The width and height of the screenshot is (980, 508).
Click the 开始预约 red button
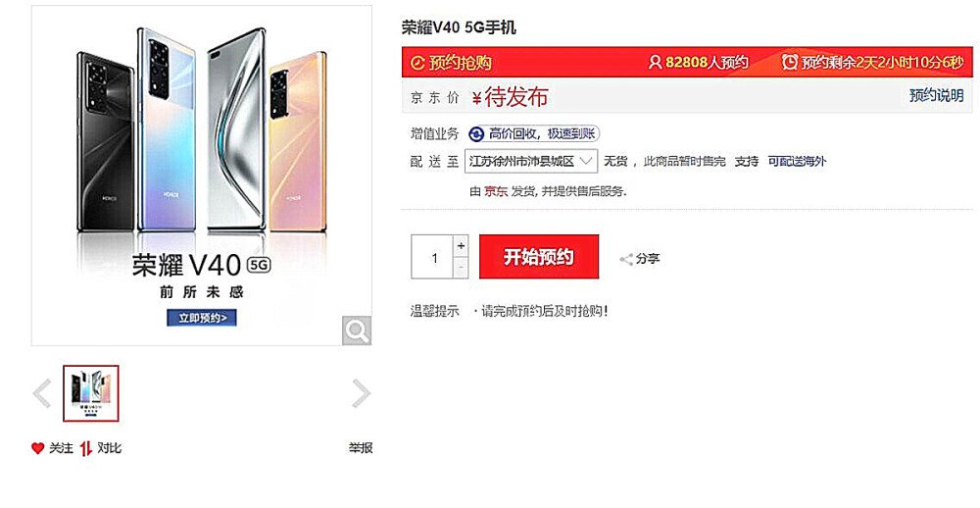pos(539,257)
